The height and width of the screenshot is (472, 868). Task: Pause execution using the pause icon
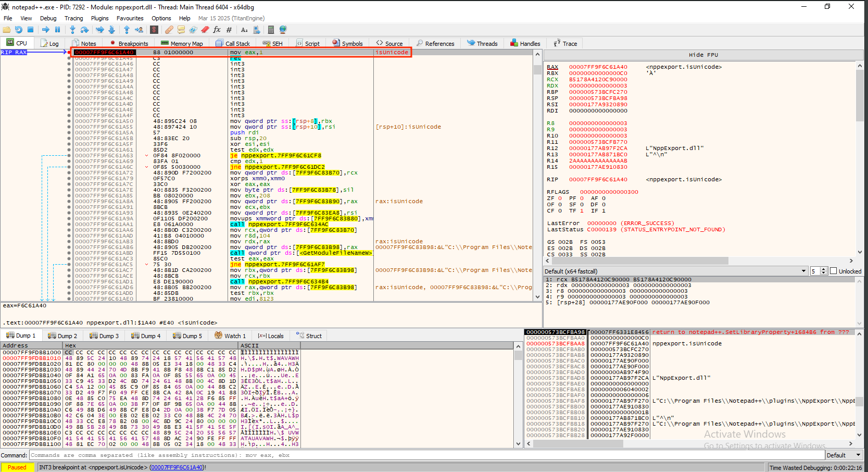[58, 30]
